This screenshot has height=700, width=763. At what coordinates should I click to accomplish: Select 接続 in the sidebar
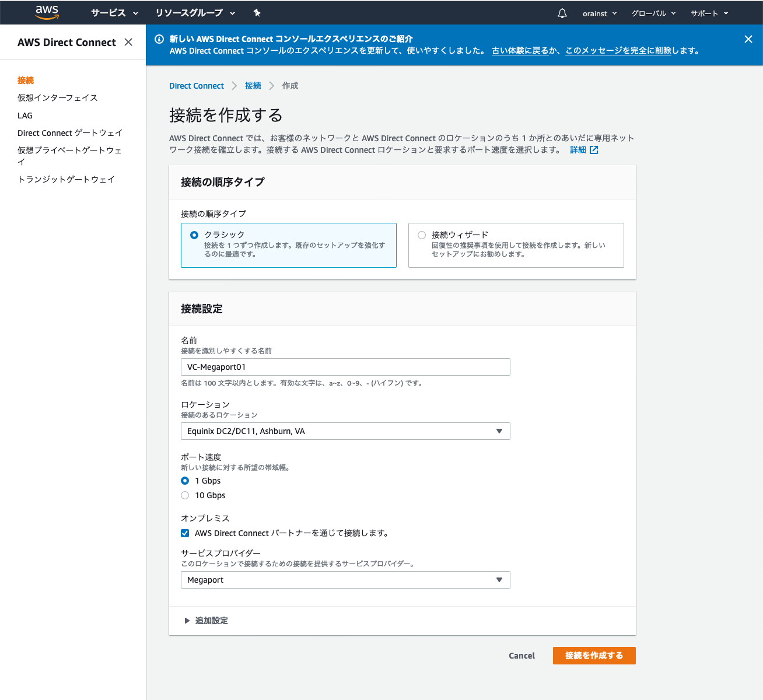(x=26, y=80)
